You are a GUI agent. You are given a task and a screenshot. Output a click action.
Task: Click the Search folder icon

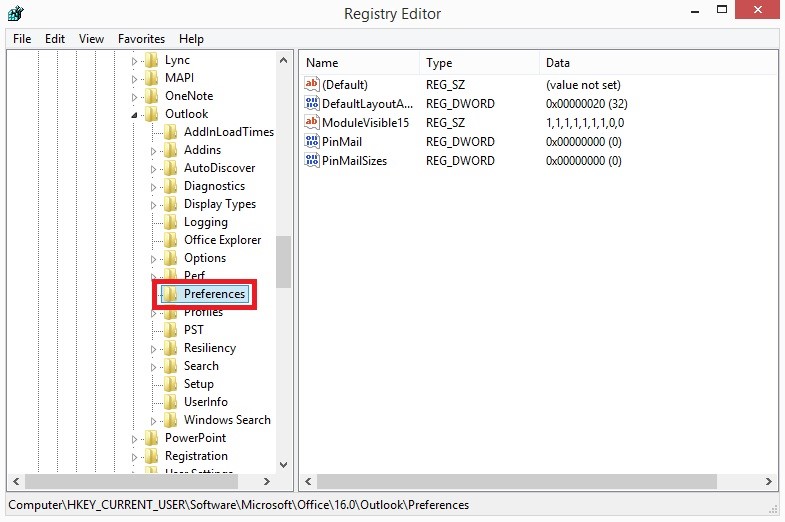coord(171,366)
